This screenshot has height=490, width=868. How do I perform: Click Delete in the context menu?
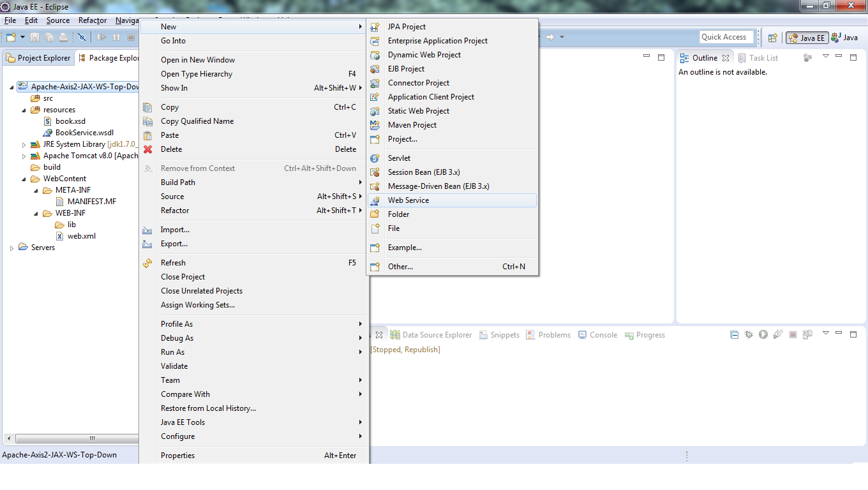pos(253,149)
